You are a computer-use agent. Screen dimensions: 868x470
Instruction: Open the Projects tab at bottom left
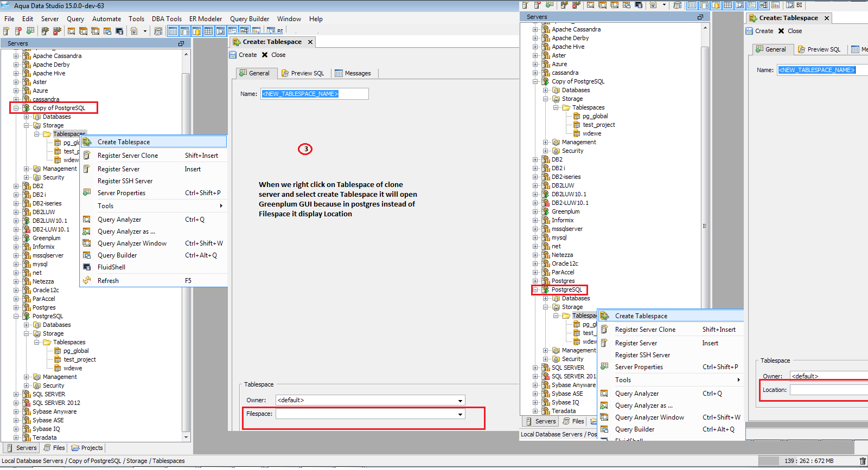point(87,448)
